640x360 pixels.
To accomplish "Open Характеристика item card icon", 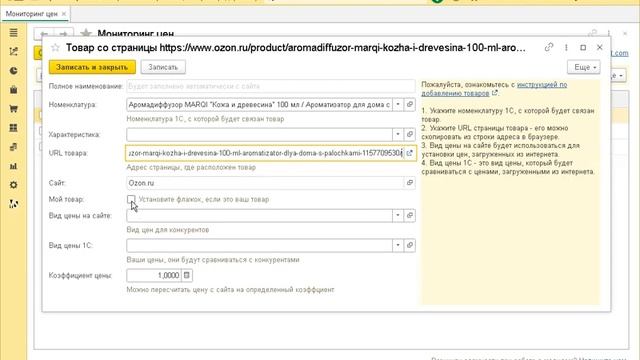I will click(x=410, y=134).
